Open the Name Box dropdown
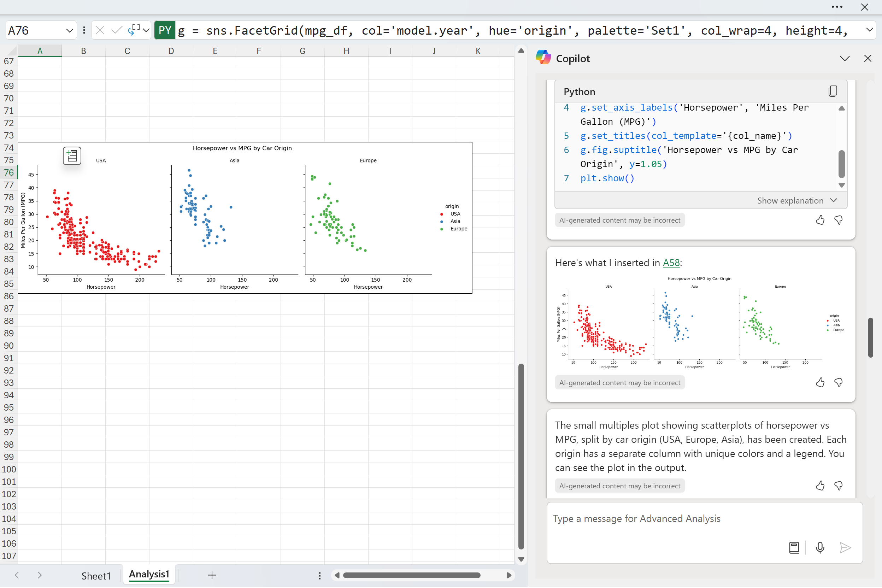Image resolution: width=882 pixels, height=588 pixels. pos(69,30)
